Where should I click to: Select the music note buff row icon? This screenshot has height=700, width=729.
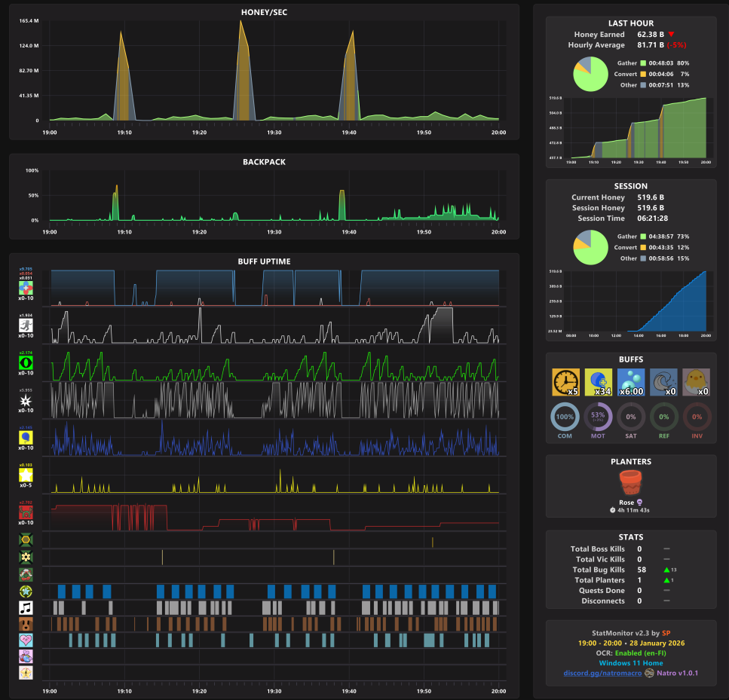point(26,607)
